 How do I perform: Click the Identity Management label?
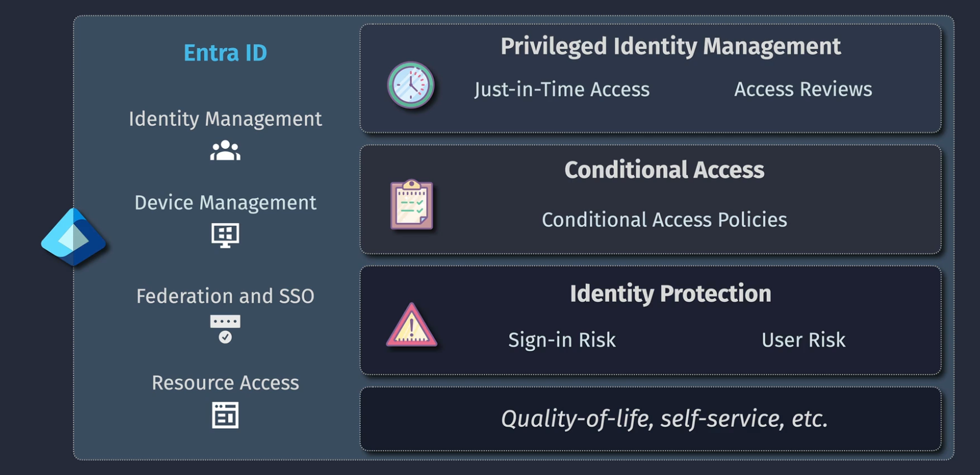point(225,119)
